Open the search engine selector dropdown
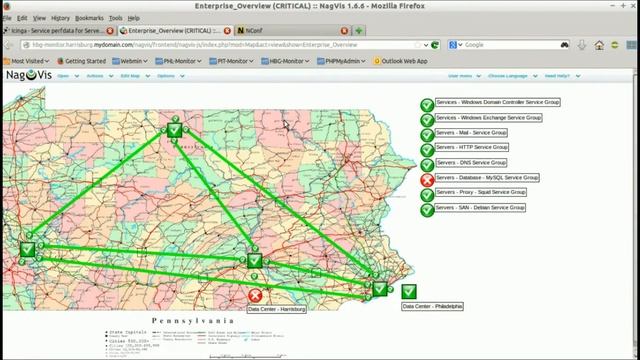 click(x=456, y=45)
